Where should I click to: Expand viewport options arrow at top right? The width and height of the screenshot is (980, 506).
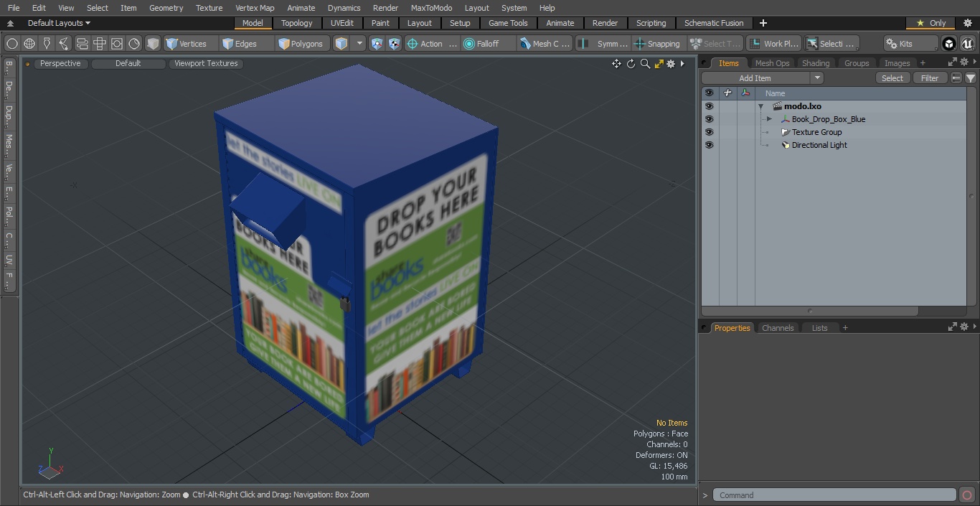[682, 64]
